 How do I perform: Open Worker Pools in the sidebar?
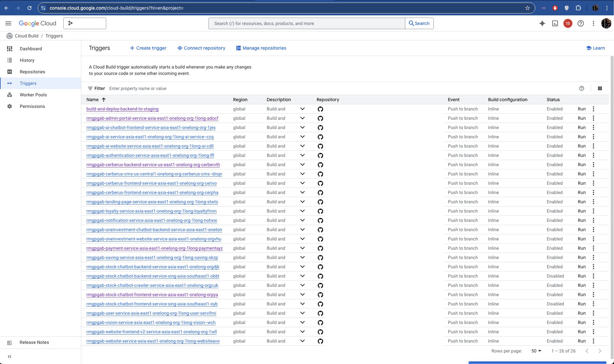tap(40, 95)
